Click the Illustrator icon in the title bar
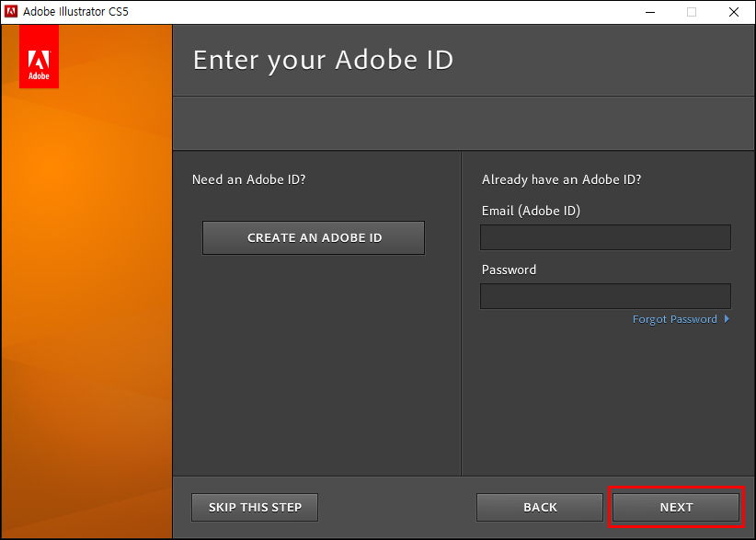Screen dimensions: 756x540 pyautogui.click(x=11, y=12)
